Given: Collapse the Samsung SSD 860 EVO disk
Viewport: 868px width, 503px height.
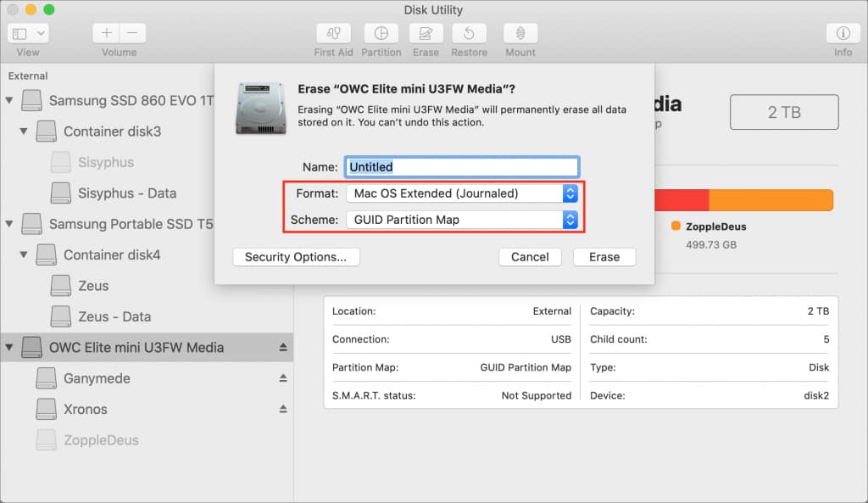Looking at the screenshot, I should (x=9, y=101).
